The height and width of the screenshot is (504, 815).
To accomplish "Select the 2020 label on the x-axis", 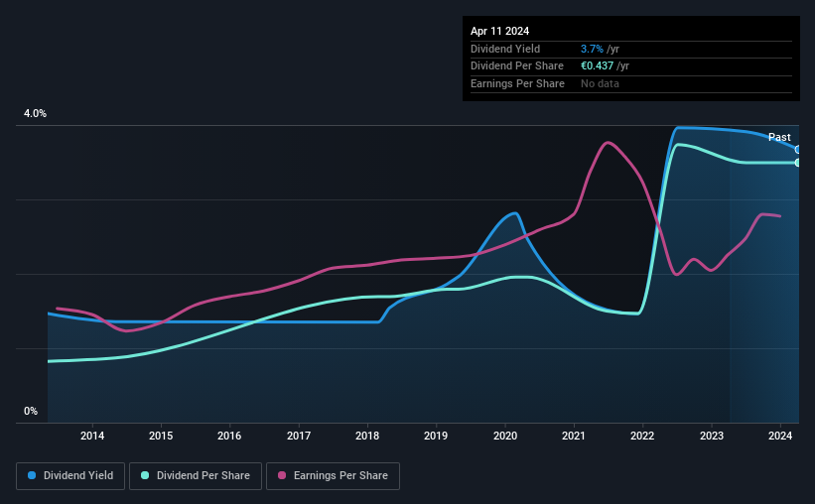I will pos(504,436).
